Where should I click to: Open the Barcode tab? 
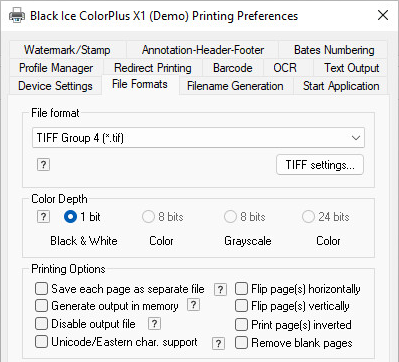[x=233, y=68]
